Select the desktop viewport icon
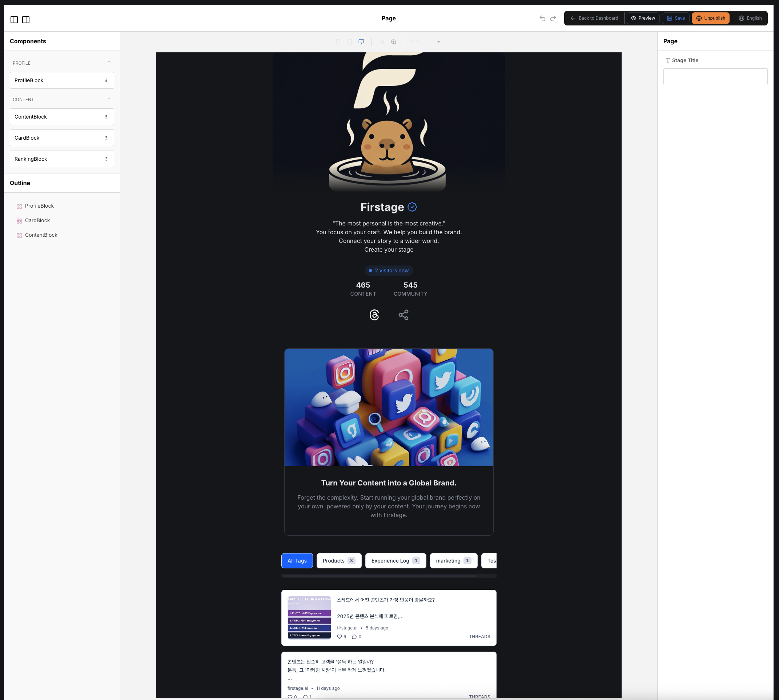The height and width of the screenshot is (700, 779). point(361,41)
